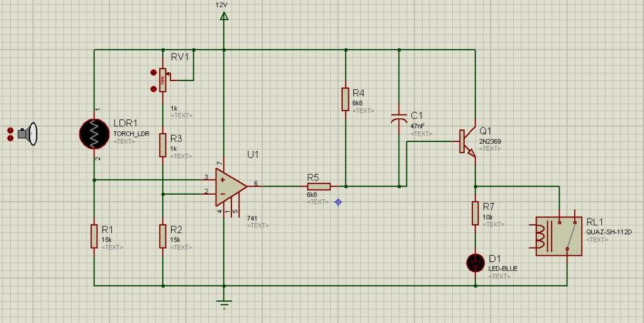Click the 1k value under R3 label
The height and width of the screenshot is (323, 644).
[x=174, y=148]
